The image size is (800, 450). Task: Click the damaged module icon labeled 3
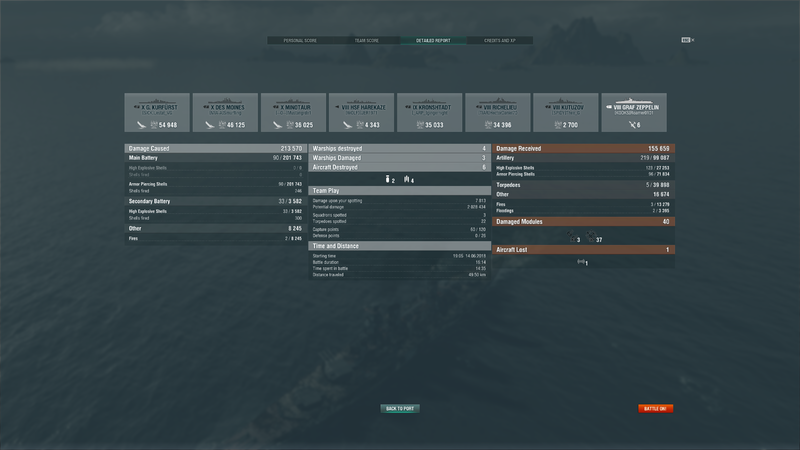pos(571,237)
